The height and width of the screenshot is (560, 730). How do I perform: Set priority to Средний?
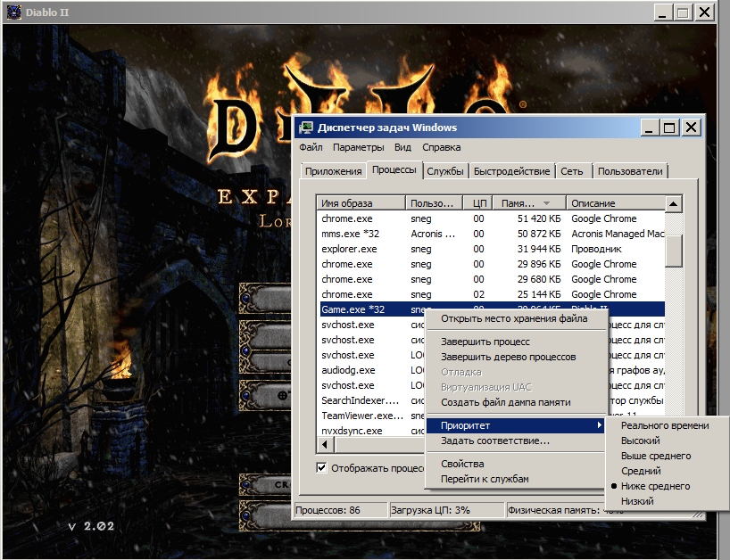point(641,471)
